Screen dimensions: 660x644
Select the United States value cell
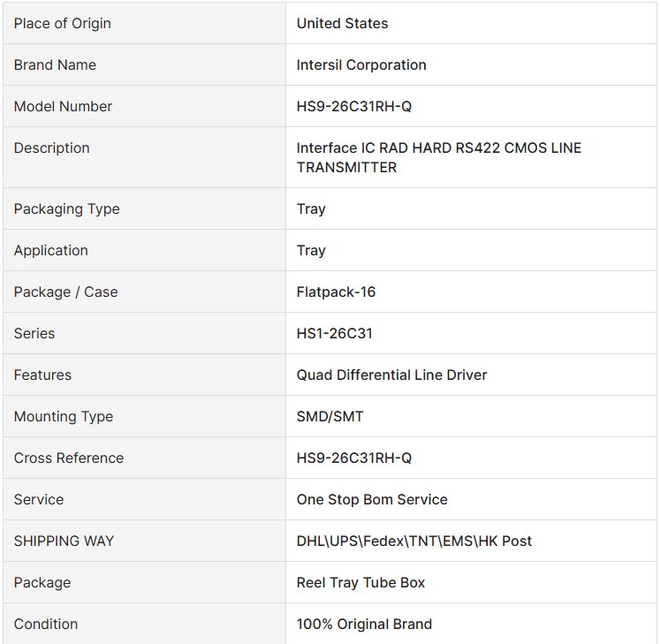[471, 23]
